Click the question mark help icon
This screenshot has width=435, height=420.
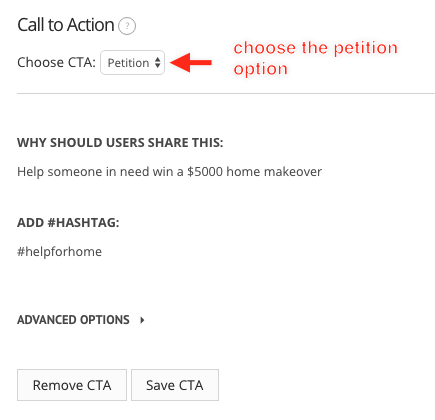click(127, 26)
